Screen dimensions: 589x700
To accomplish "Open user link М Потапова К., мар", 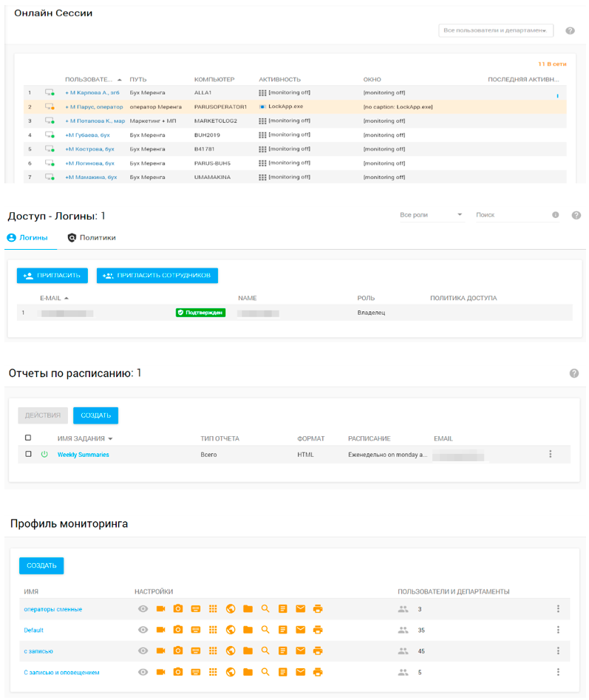I will tap(95, 120).
